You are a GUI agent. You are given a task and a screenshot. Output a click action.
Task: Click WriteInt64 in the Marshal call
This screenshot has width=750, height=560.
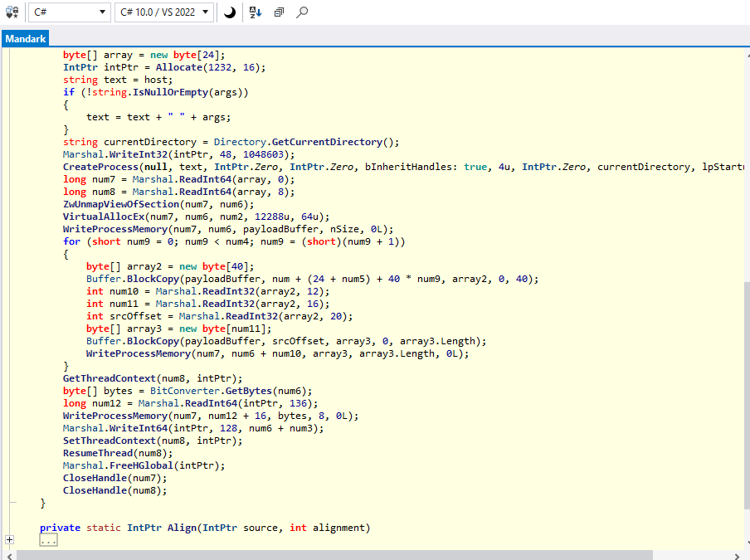pos(139,428)
